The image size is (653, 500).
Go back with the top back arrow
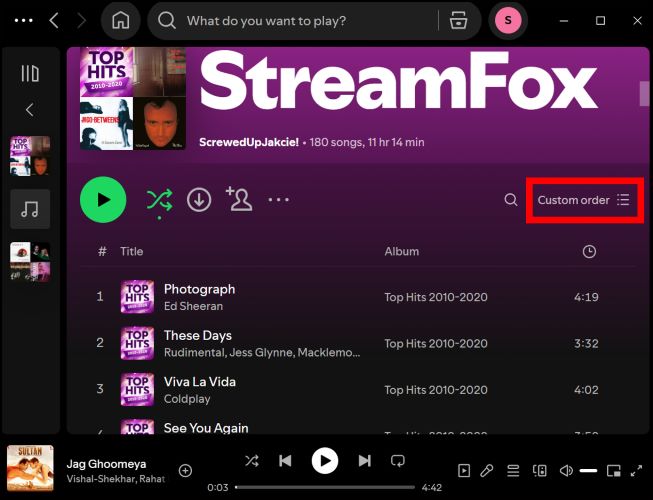click(54, 20)
